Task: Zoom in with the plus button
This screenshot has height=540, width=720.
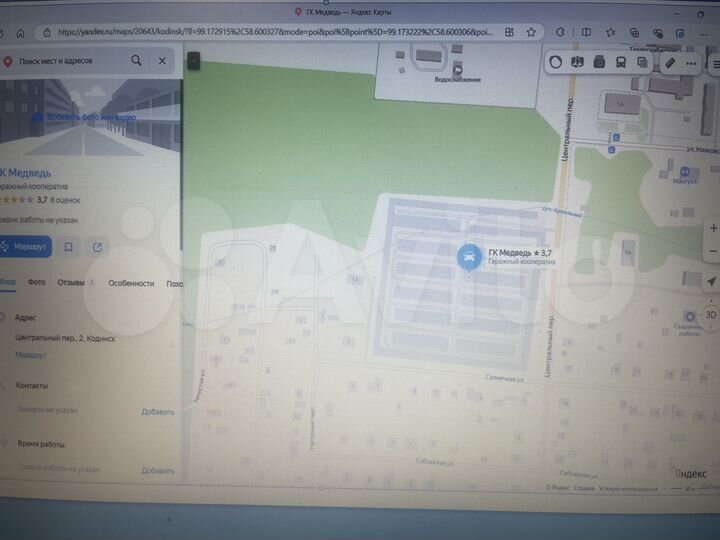Action: click(711, 228)
